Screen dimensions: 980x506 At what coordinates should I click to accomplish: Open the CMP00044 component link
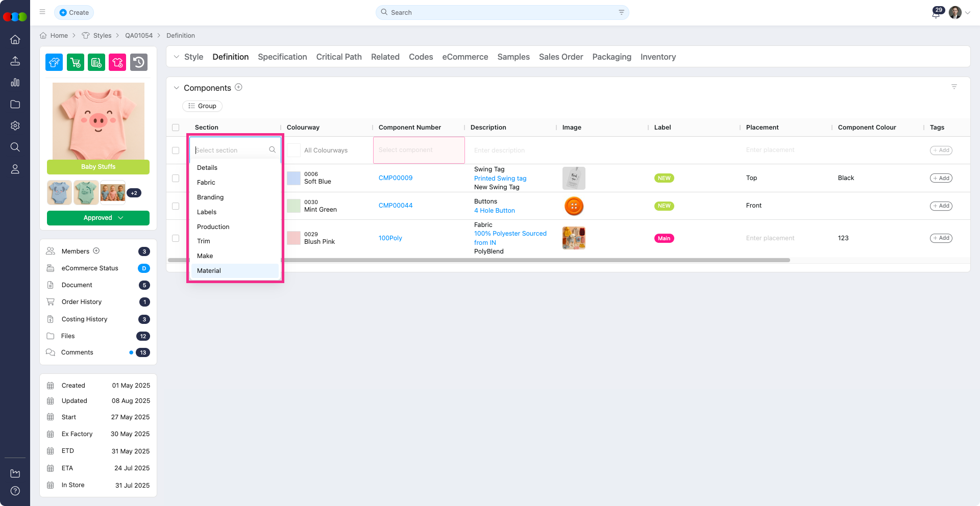tap(396, 206)
